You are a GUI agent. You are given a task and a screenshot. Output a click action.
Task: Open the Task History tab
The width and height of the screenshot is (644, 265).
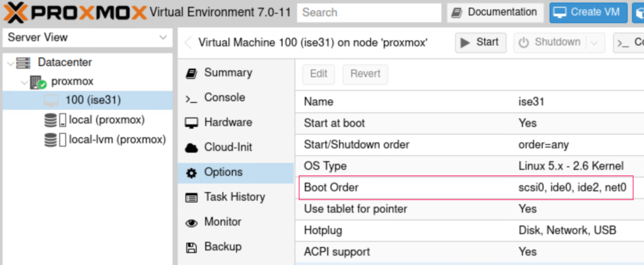pyautogui.click(x=236, y=197)
